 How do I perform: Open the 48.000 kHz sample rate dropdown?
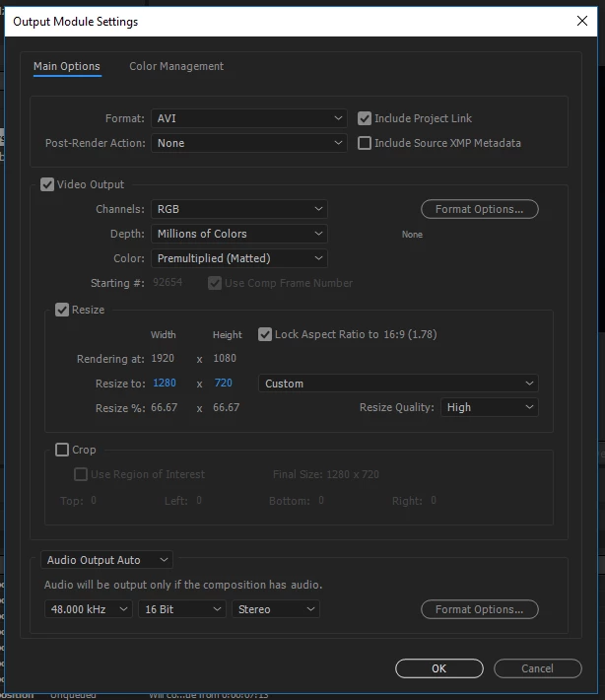[x=89, y=609]
